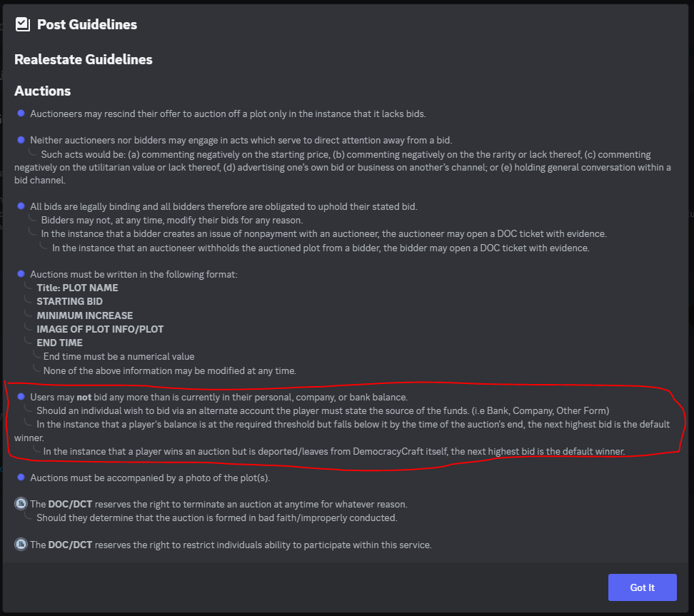694x616 pixels.
Task: Select the Post Guidelines title text
Action: [87, 24]
